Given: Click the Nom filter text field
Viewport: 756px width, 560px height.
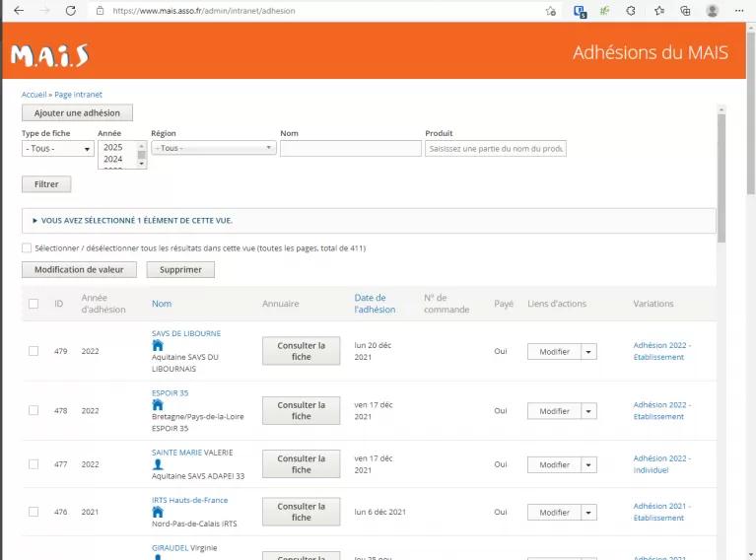Looking at the screenshot, I should click(x=351, y=149).
